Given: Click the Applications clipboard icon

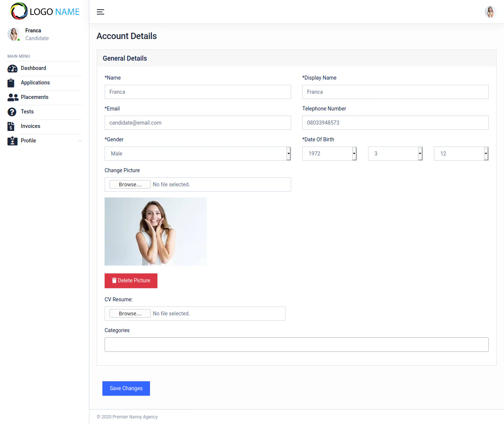Looking at the screenshot, I should click(x=11, y=83).
